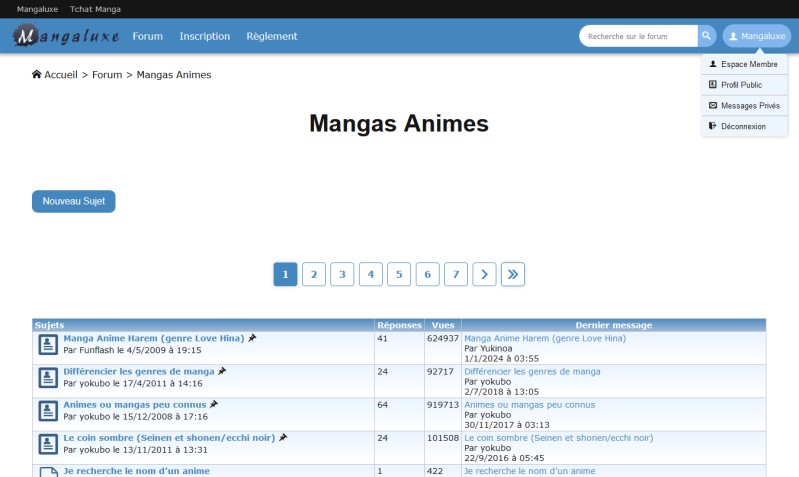Open Tchat Manga in top bar
Screen dimensions: 799x477
point(95,8)
